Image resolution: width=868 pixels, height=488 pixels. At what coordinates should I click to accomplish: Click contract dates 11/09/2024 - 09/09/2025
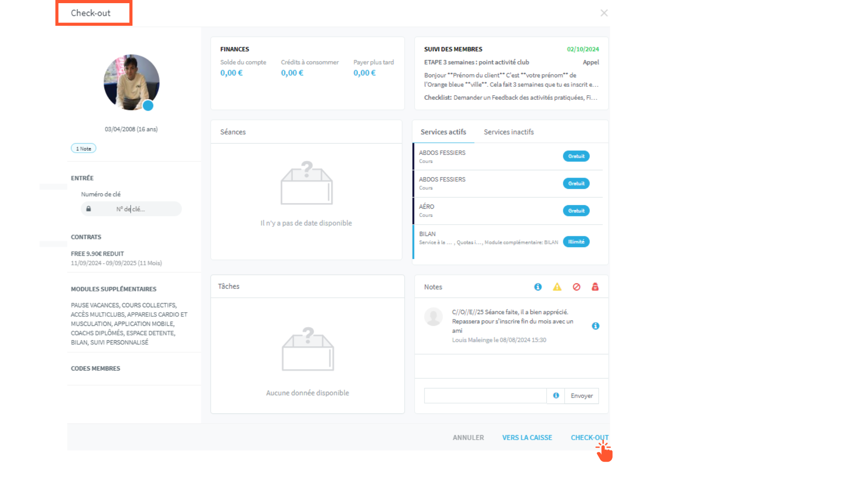(116, 263)
